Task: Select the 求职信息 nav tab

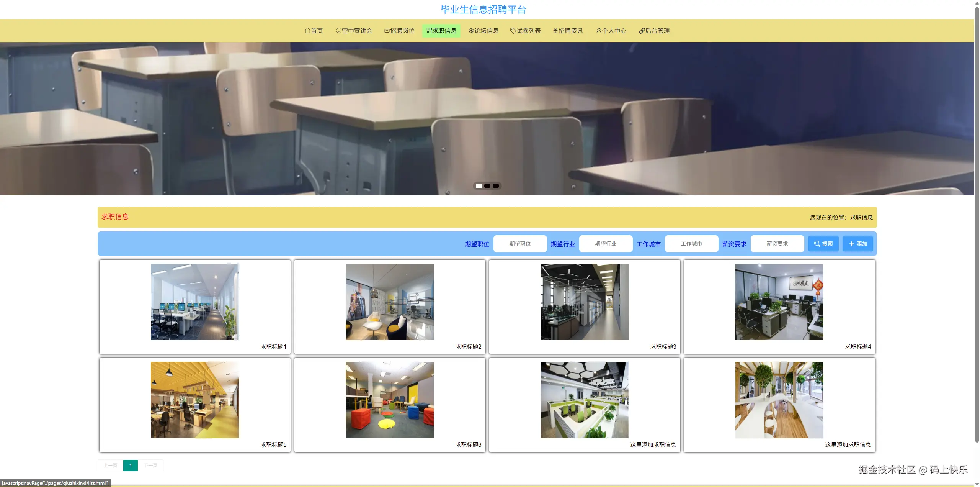Action: pyautogui.click(x=441, y=31)
